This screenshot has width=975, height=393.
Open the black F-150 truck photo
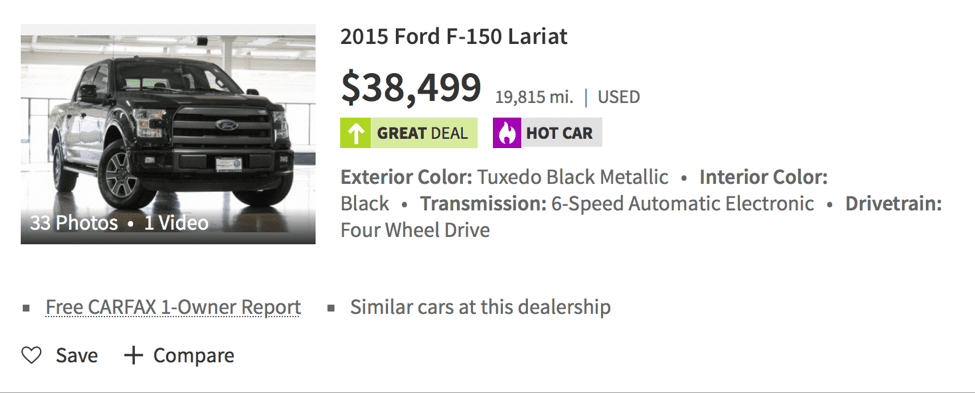(168, 134)
